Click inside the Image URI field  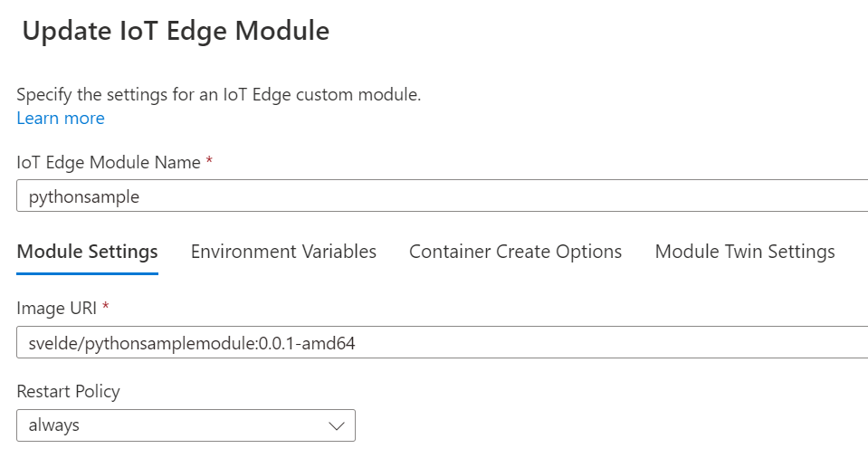coord(443,342)
